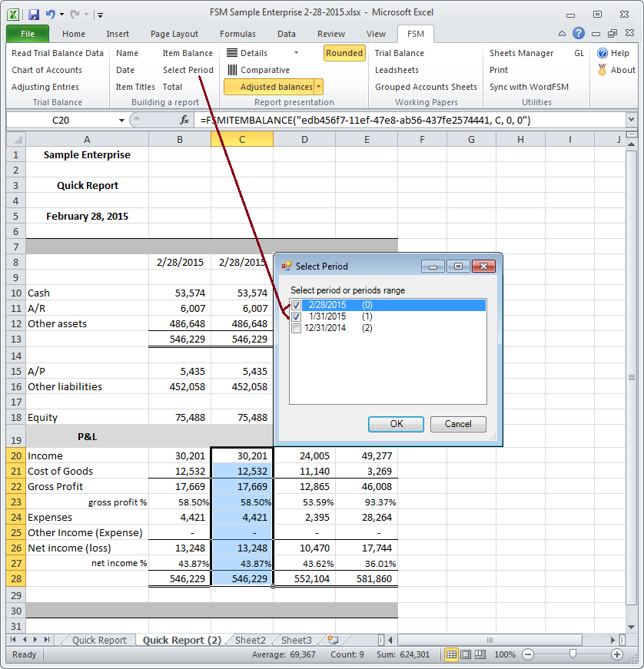Expand the formula bar
This screenshot has height=669, width=644.
click(x=631, y=121)
